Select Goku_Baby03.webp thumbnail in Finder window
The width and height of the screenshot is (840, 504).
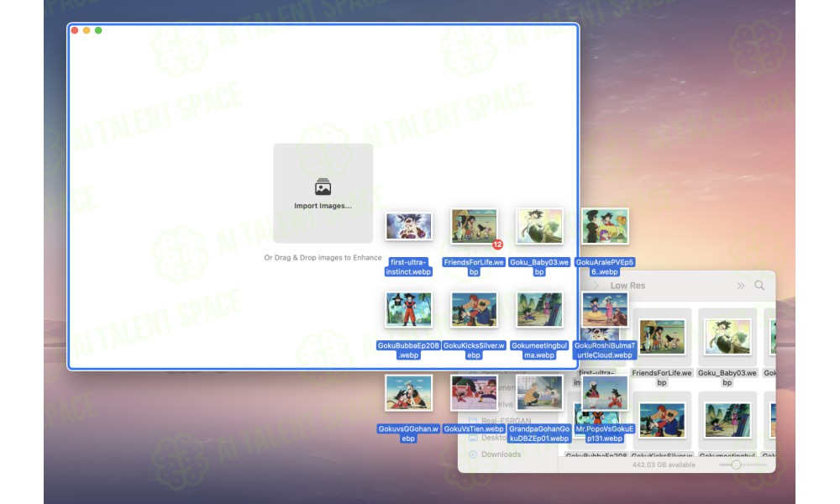(x=727, y=337)
